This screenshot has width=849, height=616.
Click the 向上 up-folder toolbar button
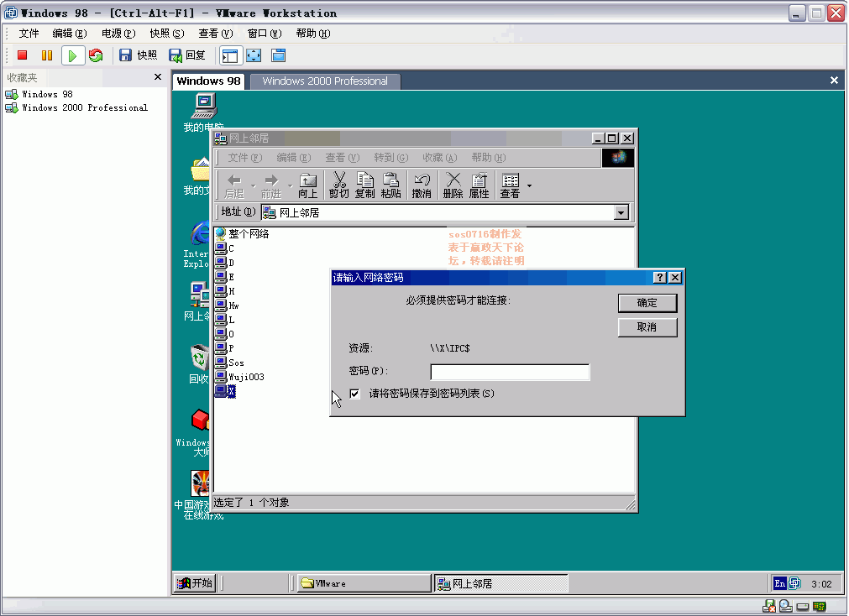307,185
